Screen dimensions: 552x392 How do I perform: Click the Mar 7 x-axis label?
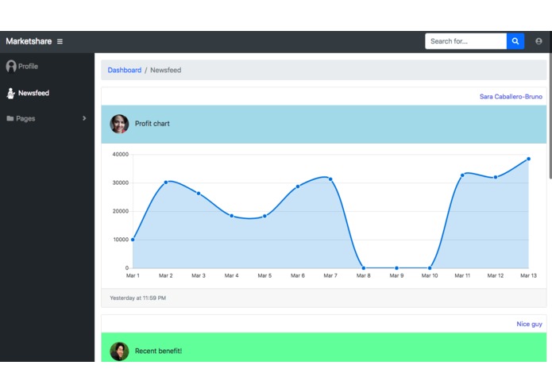point(330,275)
